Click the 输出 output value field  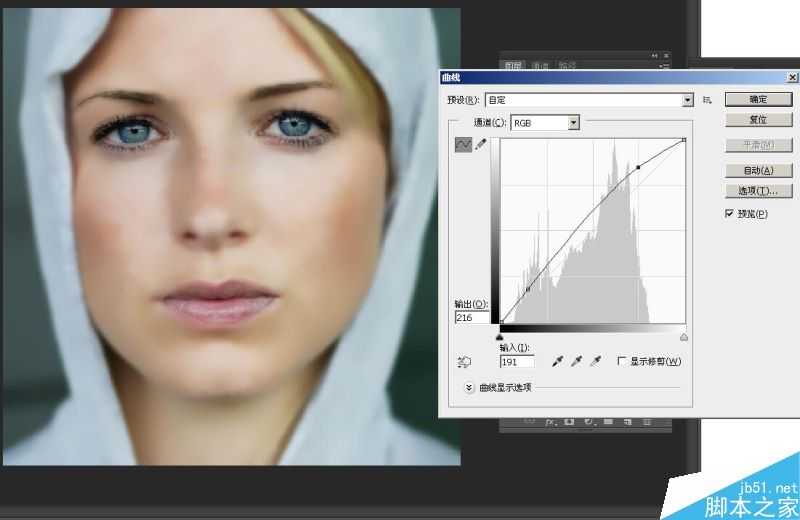[x=471, y=317]
